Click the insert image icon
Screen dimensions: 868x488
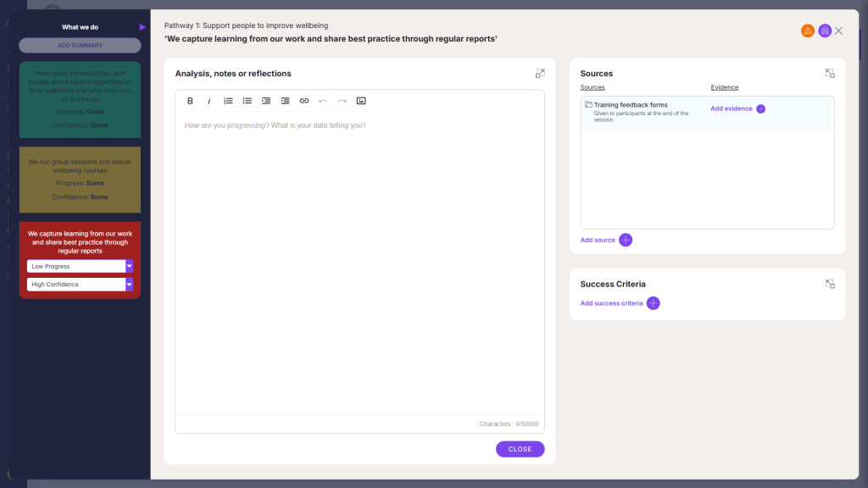[x=361, y=101]
